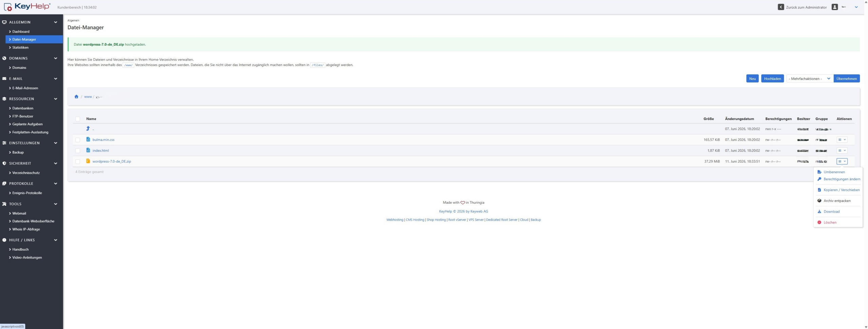Click the Protokolle icon in sidebar
Screen dimensions: 868x329
[4, 184]
